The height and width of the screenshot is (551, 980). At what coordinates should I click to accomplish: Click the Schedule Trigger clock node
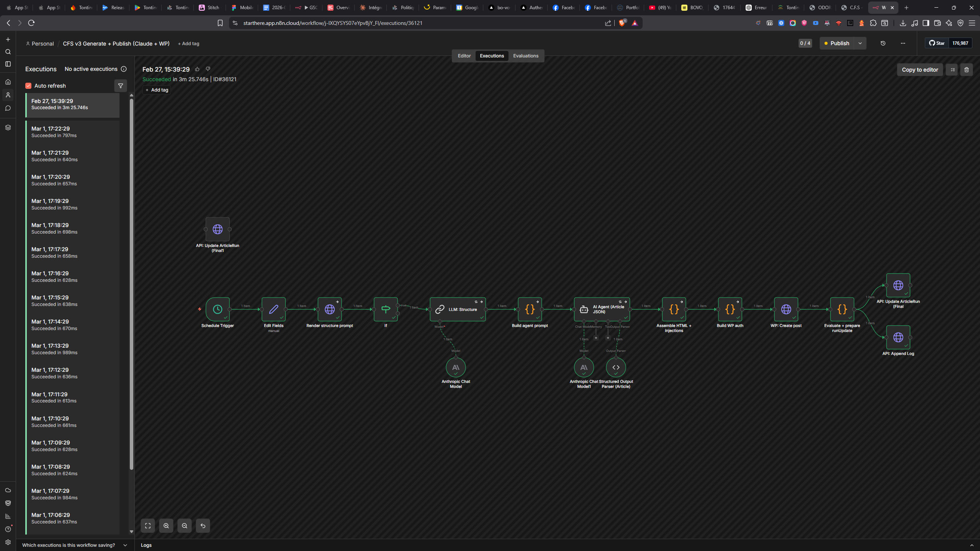218,309
